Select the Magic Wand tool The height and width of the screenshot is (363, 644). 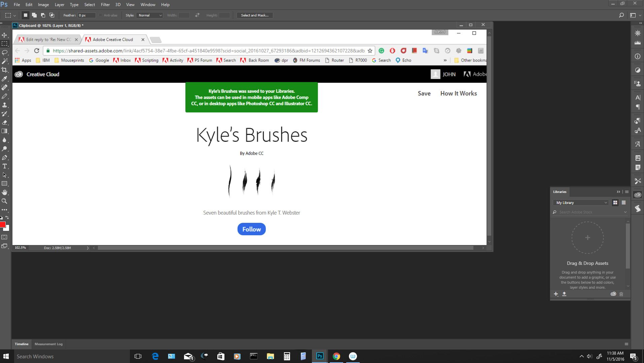(4, 61)
